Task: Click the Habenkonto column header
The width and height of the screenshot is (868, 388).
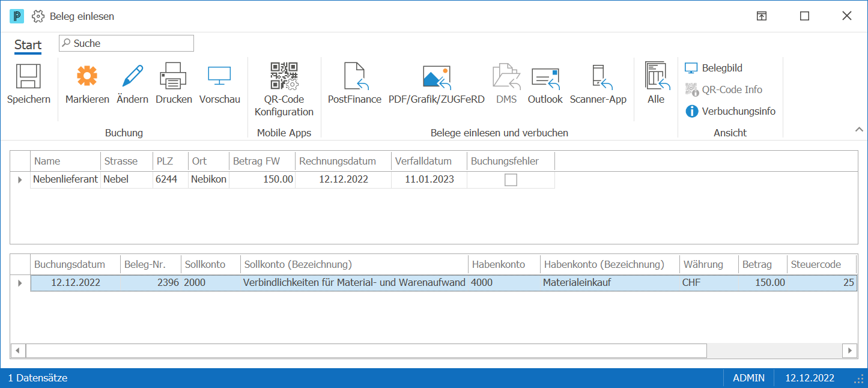Action: point(504,264)
